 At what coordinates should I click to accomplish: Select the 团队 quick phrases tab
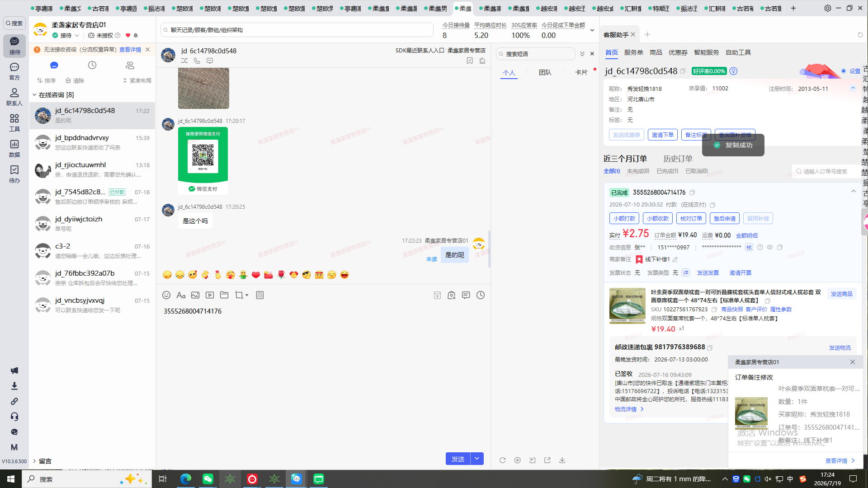click(545, 72)
